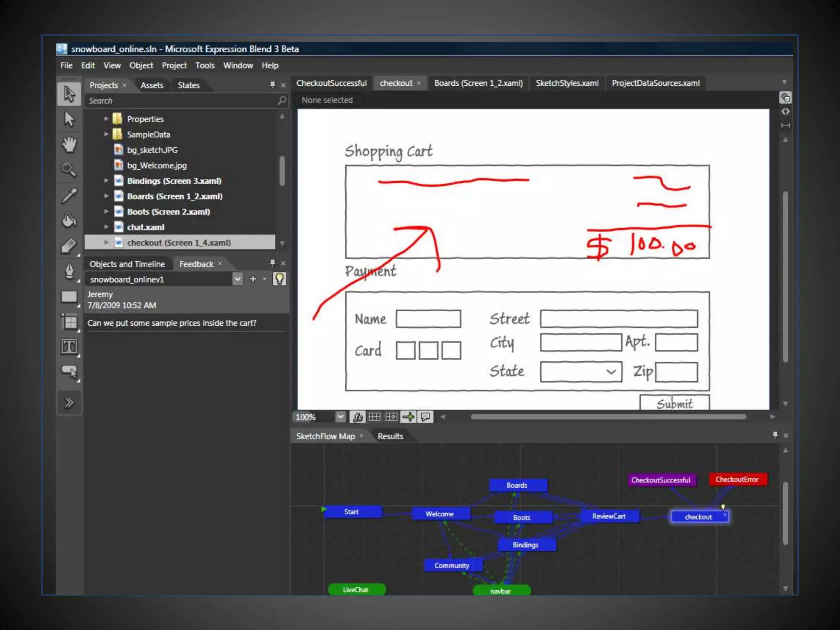Screen dimensions: 840x630
Task: Toggle feedback visibility lightbulb icon
Action: 279,279
